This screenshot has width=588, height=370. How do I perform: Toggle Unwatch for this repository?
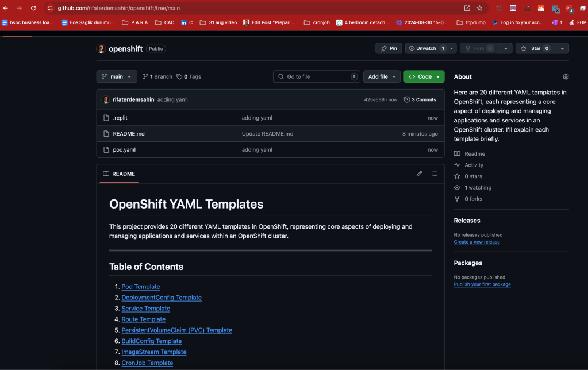[x=426, y=48]
